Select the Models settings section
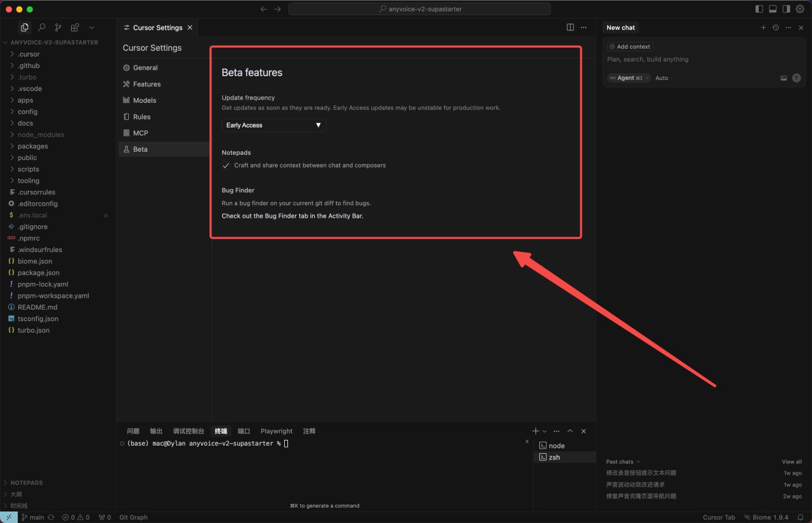This screenshot has width=812, height=523. (144, 100)
